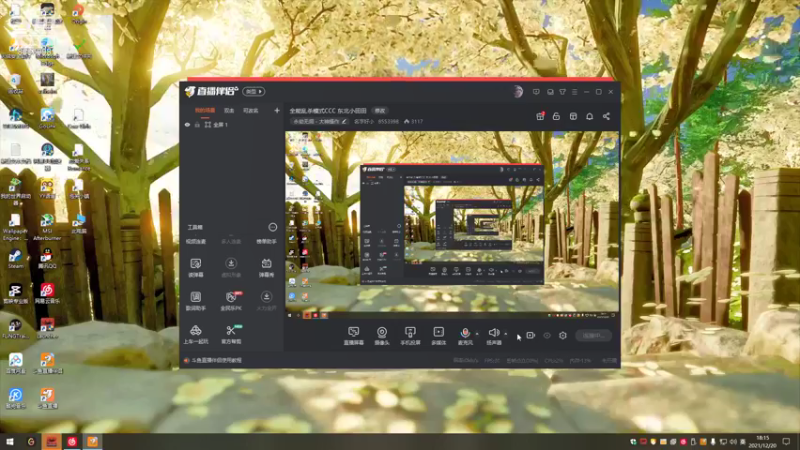
Task: Open microphone options arrow beside mic icon
Action: tap(477, 334)
